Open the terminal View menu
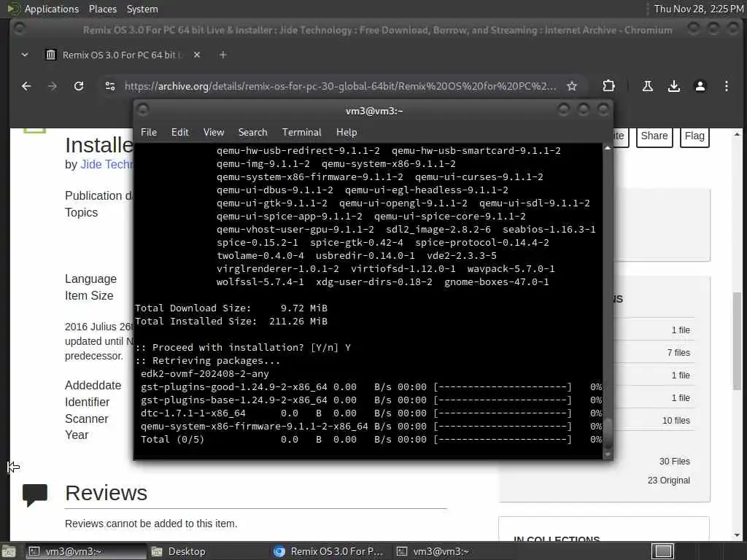The height and width of the screenshot is (560, 747). pos(214,133)
